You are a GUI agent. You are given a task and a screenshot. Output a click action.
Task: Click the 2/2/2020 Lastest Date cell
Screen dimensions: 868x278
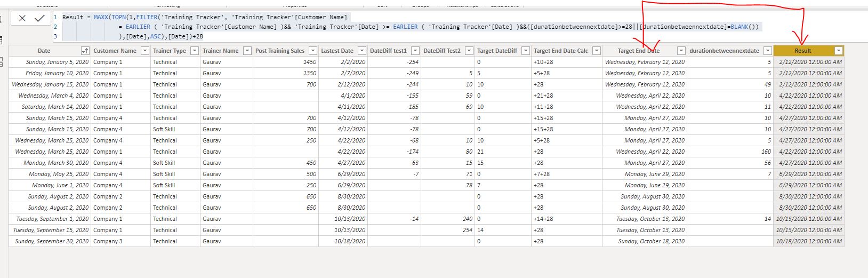(343, 62)
